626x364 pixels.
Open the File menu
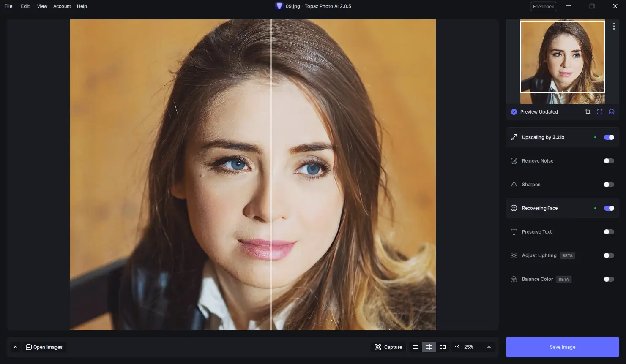(x=8, y=6)
